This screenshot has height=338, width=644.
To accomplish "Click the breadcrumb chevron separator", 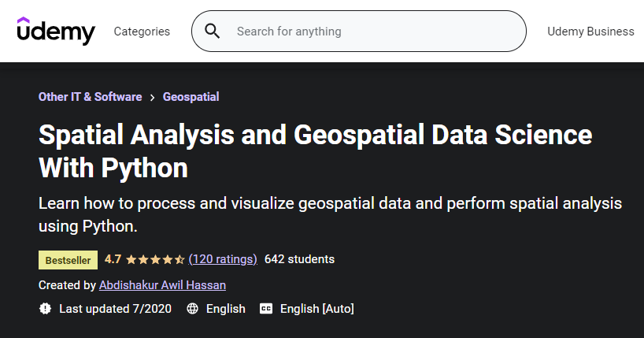I will coord(153,98).
